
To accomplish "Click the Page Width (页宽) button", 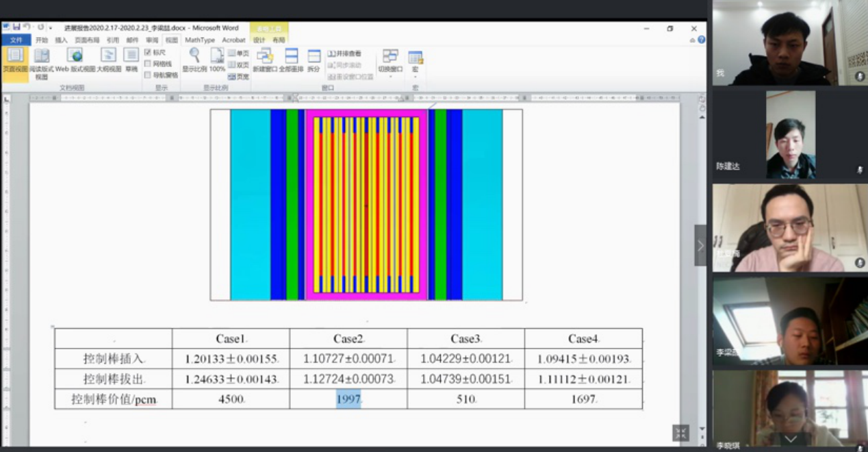I will (x=238, y=77).
